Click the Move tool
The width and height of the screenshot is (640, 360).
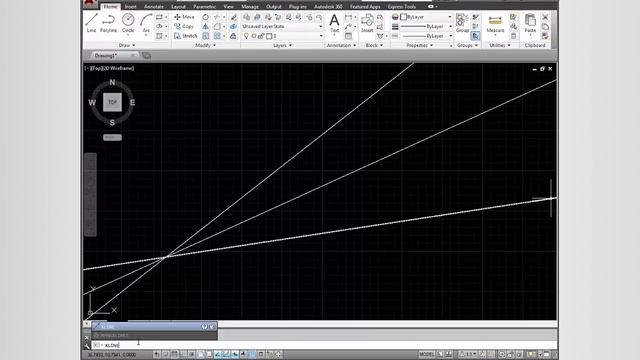tap(184, 17)
